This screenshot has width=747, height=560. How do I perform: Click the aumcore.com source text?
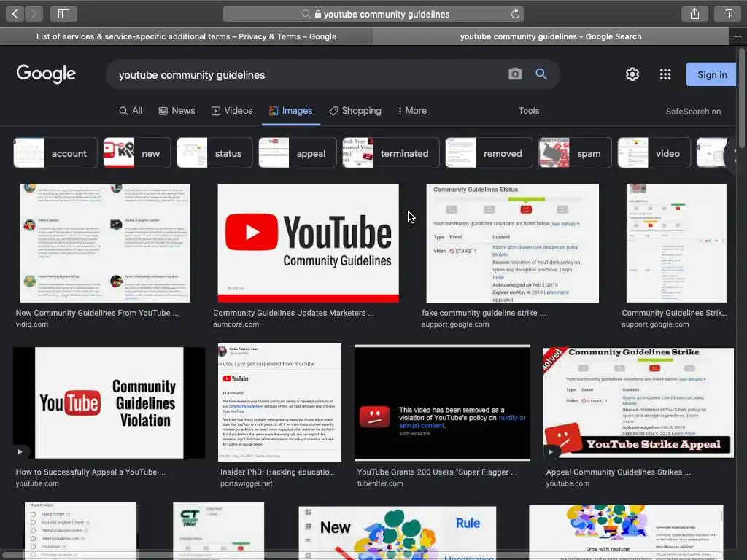[x=236, y=324]
